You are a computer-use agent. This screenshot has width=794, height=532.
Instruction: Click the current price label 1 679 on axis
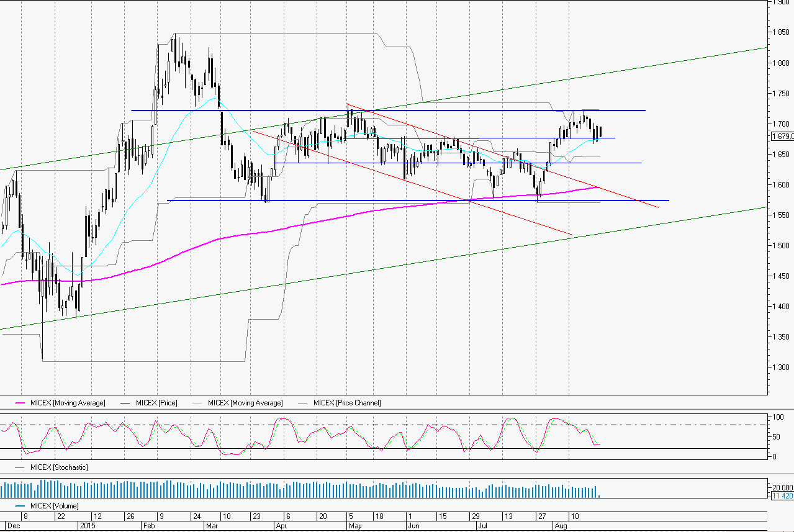click(782, 137)
